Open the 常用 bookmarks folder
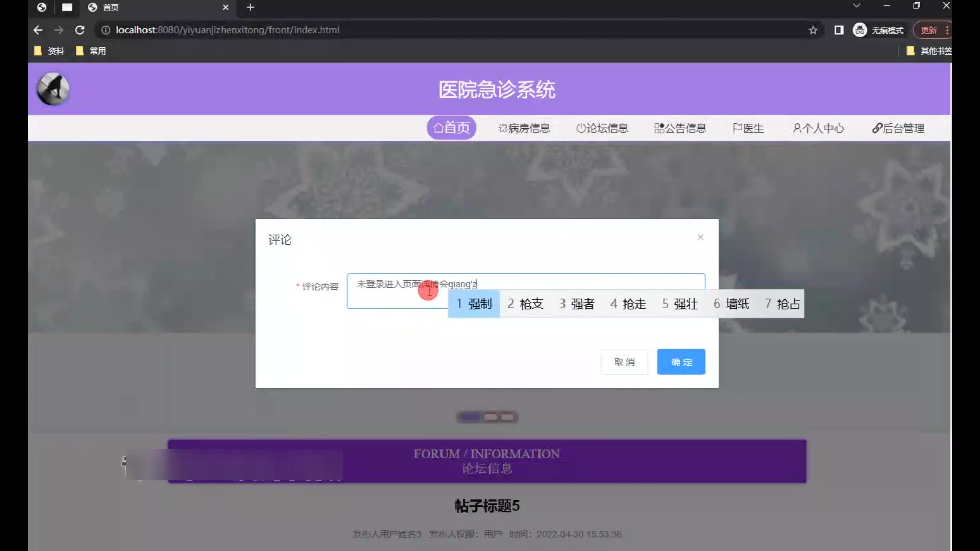This screenshot has width=980, height=551. pyautogui.click(x=91, y=51)
